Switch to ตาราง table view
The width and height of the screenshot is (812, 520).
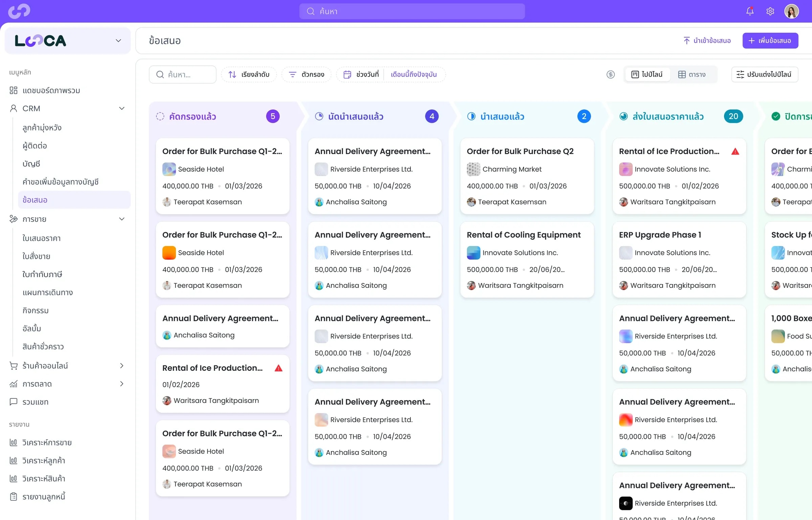point(692,74)
